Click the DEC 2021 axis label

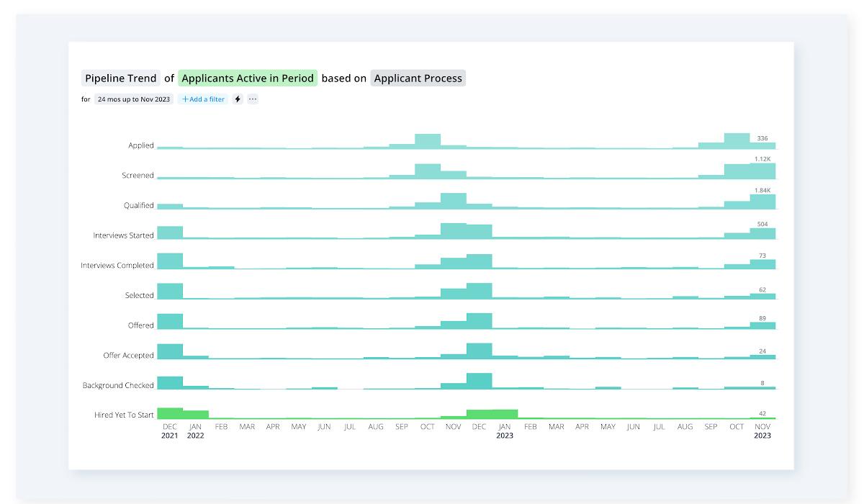(x=170, y=431)
